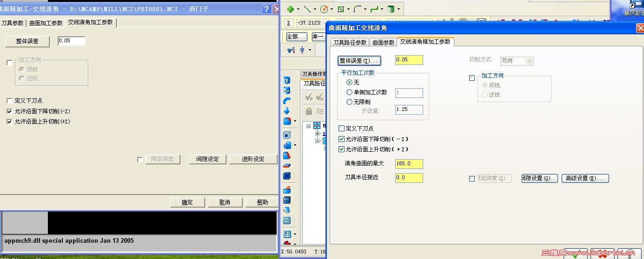Image resolution: width=644 pixels, height=259 pixels.
Task: Click the blue revolve solid icon
Action: [287, 91]
